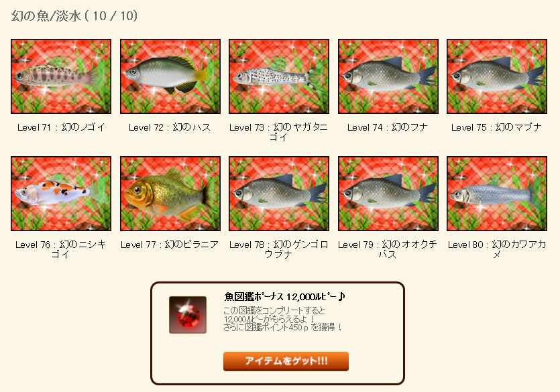Click the 幻のノゴイ fish image
Screen dimensions: 560x392
coord(61,76)
